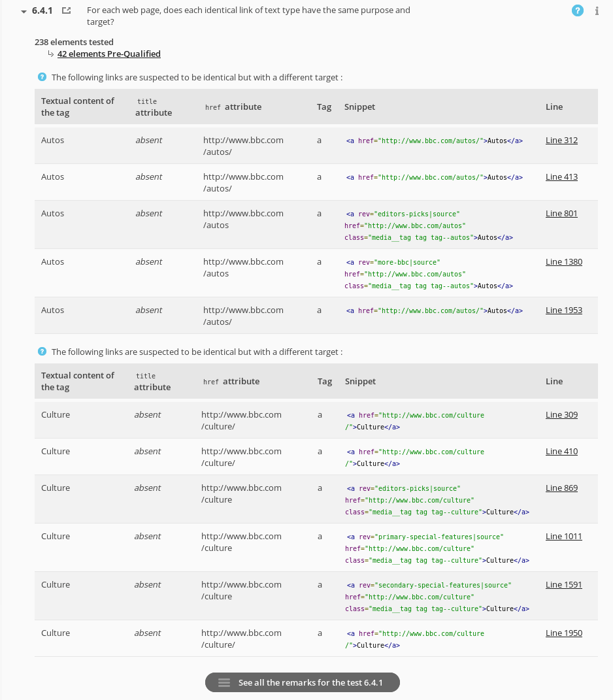Click the blue help icon at top right
613x700 pixels.
tap(577, 10)
